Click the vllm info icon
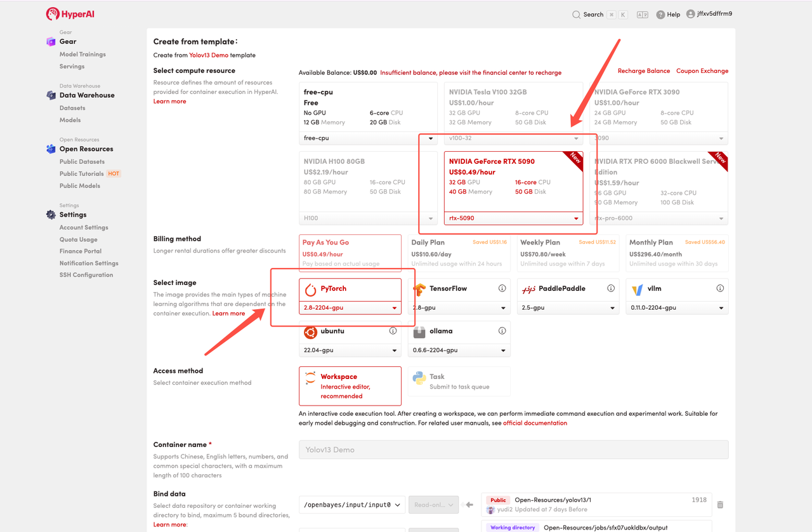 click(720, 288)
